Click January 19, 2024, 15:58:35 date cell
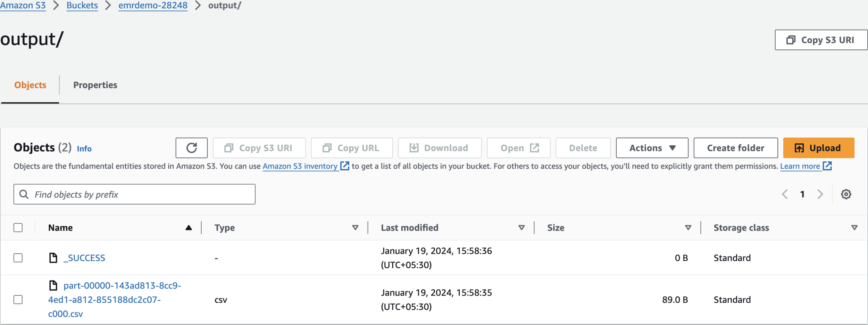 click(436, 300)
